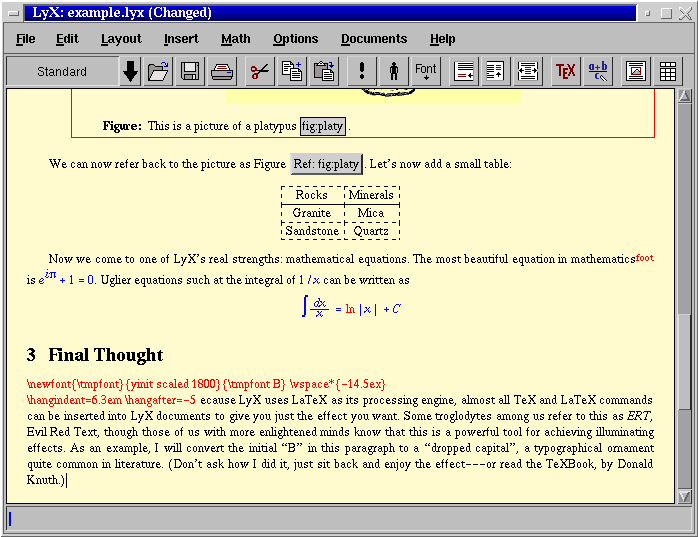Click the integral equation formula
The height and width of the screenshot is (537, 698).
click(351, 307)
